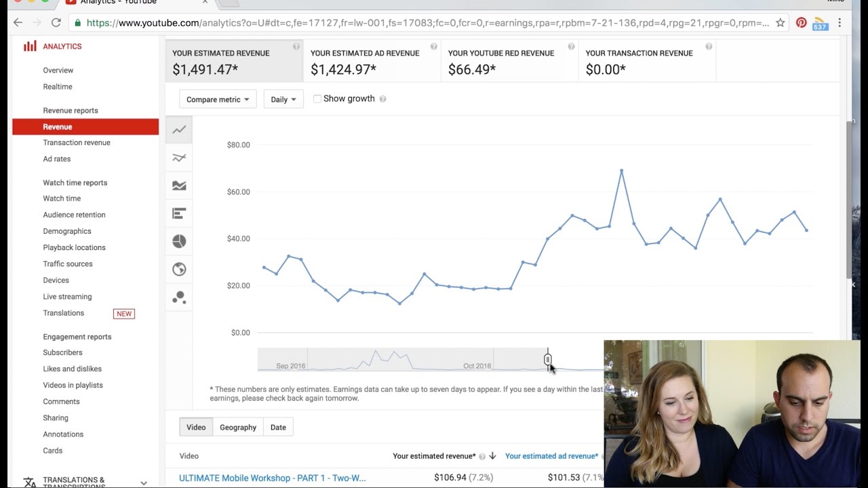Reload the page
Screen dimensions: 868x488
click(x=56, y=22)
